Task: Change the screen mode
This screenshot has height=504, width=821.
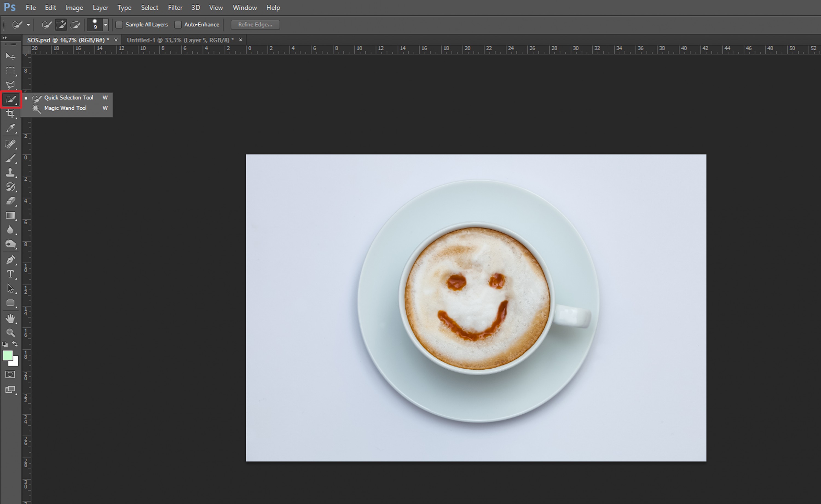Action: coord(10,389)
